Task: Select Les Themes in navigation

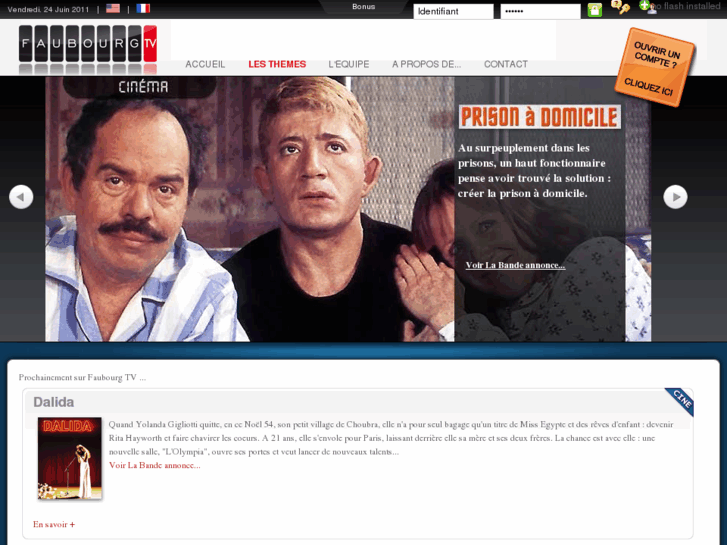Action: point(277,64)
